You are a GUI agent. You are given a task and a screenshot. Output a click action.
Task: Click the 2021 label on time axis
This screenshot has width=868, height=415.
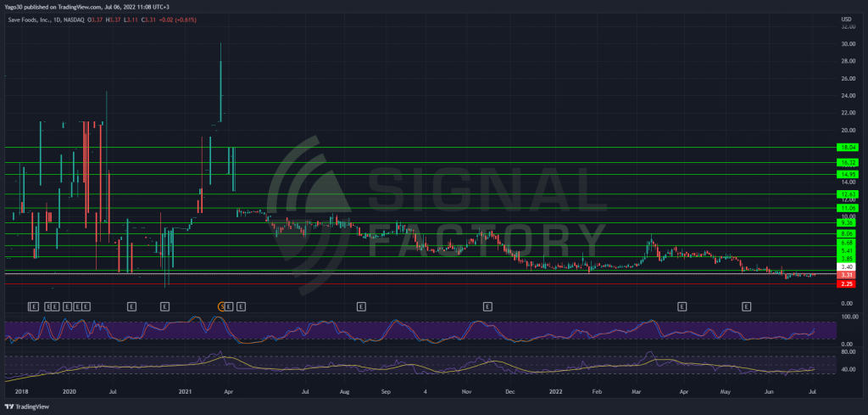pos(186,392)
